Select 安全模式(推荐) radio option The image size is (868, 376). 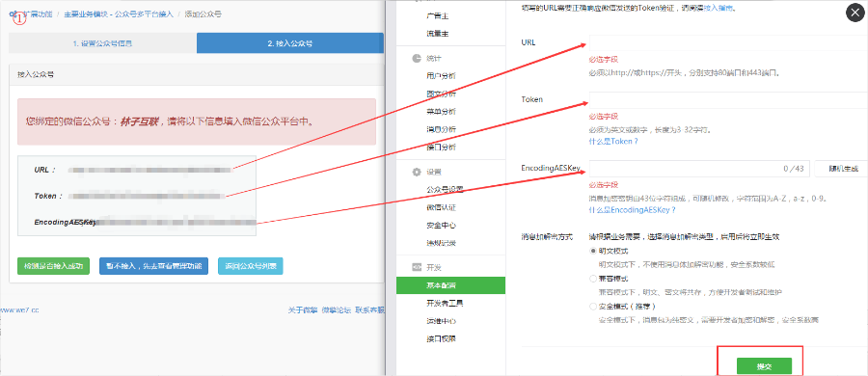click(594, 307)
